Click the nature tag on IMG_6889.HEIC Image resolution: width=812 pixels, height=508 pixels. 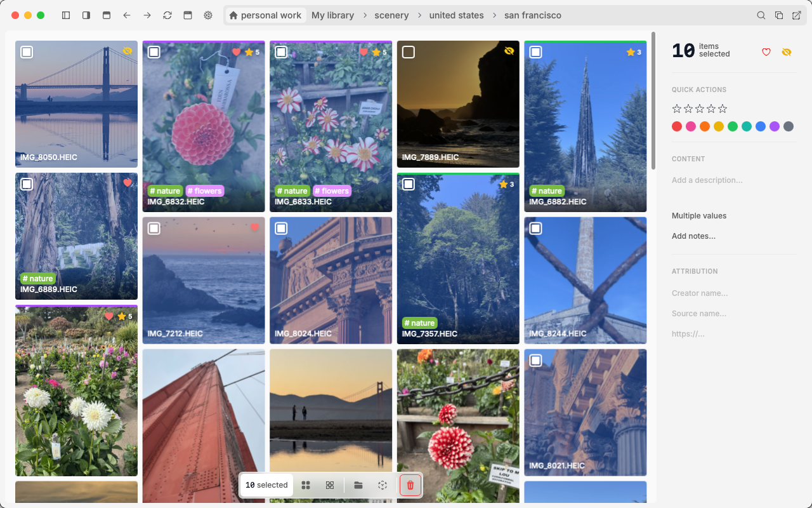pos(38,278)
